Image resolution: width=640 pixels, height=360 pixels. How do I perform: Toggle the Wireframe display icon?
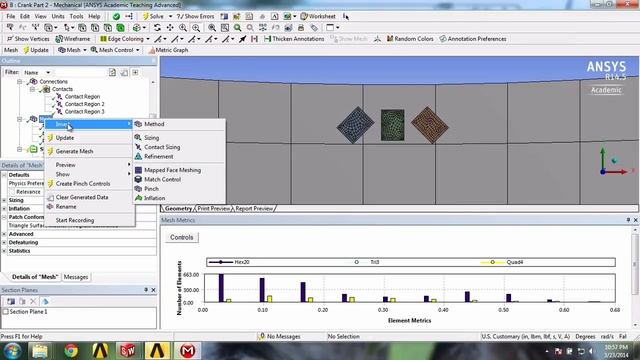tap(59, 39)
